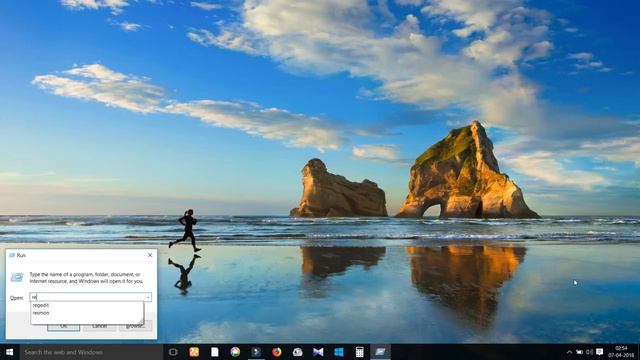Select the resmon suggestion in Run dialog

[87, 313]
